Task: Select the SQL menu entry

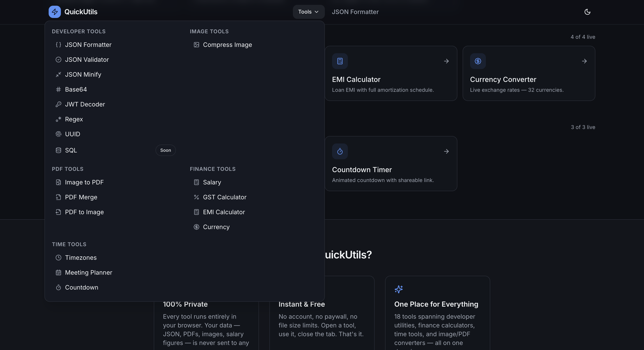Action: [115, 150]
